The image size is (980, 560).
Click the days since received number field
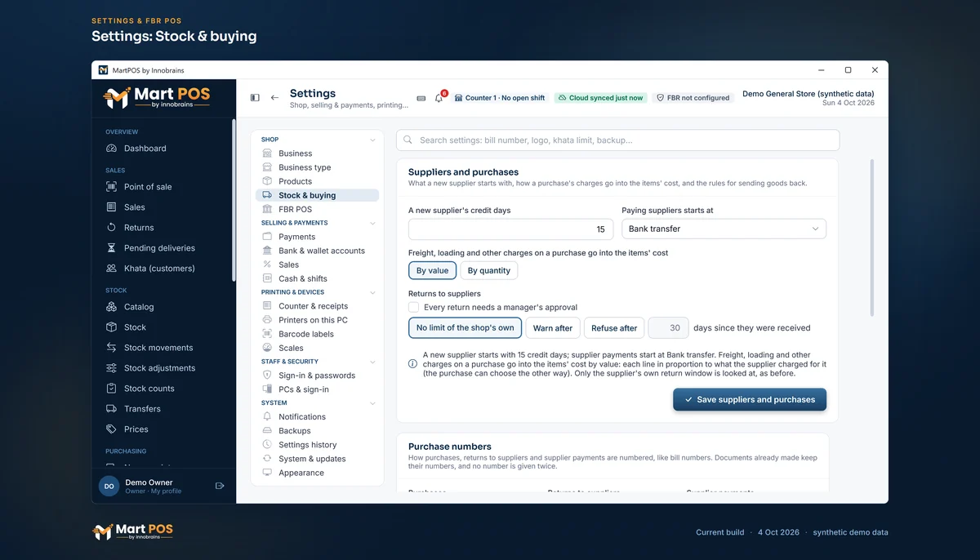669,328
